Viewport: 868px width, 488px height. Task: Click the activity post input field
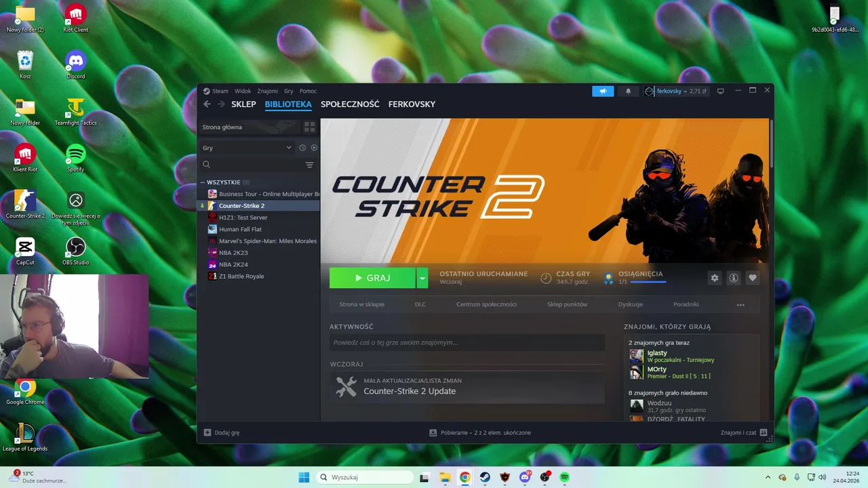pyautogui.click(x=467, y=342)
